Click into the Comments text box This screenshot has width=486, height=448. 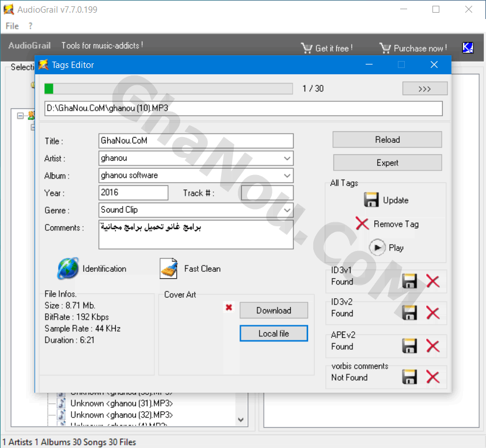[196, 234]
